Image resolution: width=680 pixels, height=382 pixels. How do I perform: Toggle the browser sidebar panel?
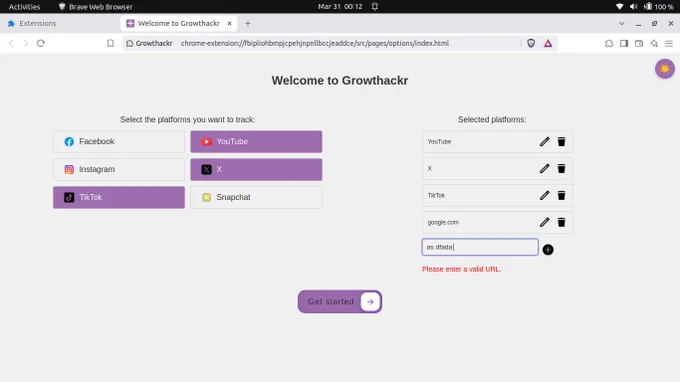tap(624, 43)
